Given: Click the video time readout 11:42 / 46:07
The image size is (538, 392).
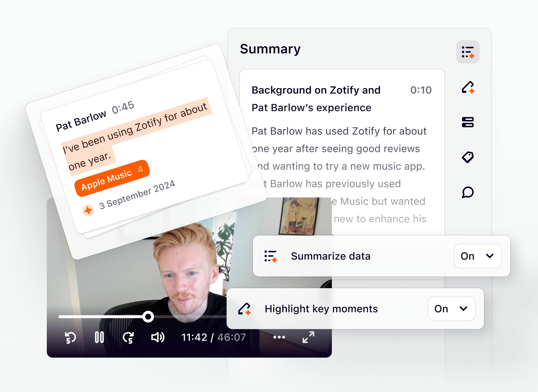Looking at the screenshot, I should pyautogui.click(x=213, y=337).
